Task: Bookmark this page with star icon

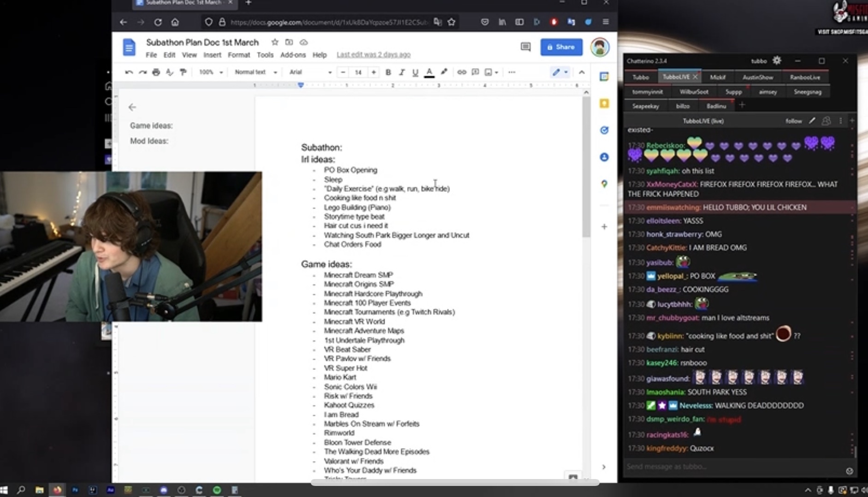Action: (x=451, y=22)
